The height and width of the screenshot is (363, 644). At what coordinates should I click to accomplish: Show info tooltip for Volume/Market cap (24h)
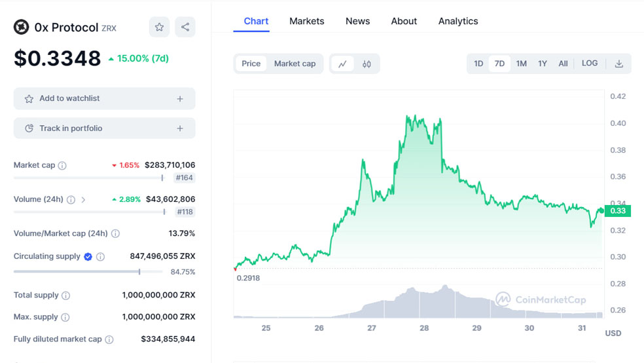pos(115,233)
